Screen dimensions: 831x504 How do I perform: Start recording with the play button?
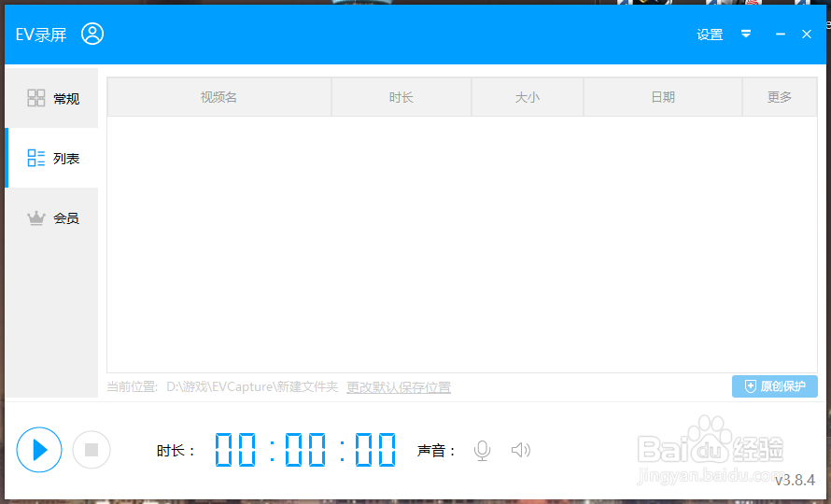coord(39,450)
